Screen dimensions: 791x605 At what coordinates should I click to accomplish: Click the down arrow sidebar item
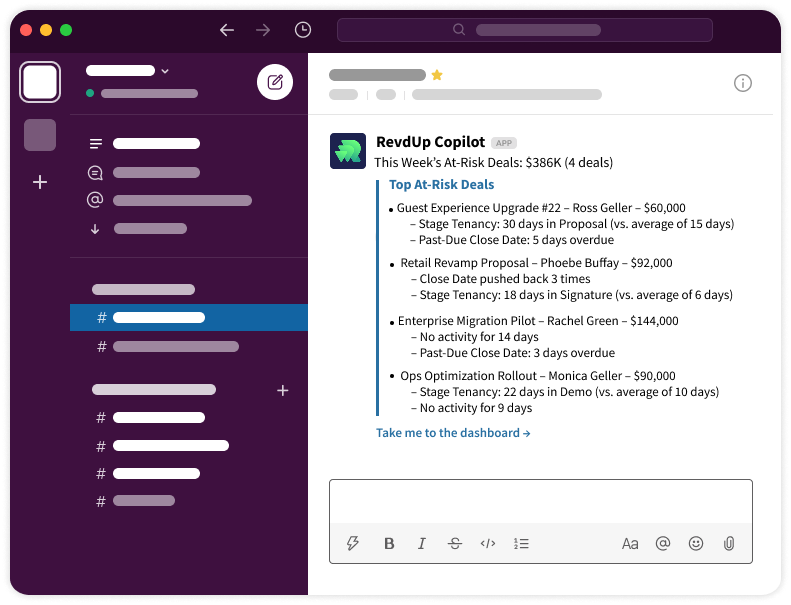tap(95, 229)
